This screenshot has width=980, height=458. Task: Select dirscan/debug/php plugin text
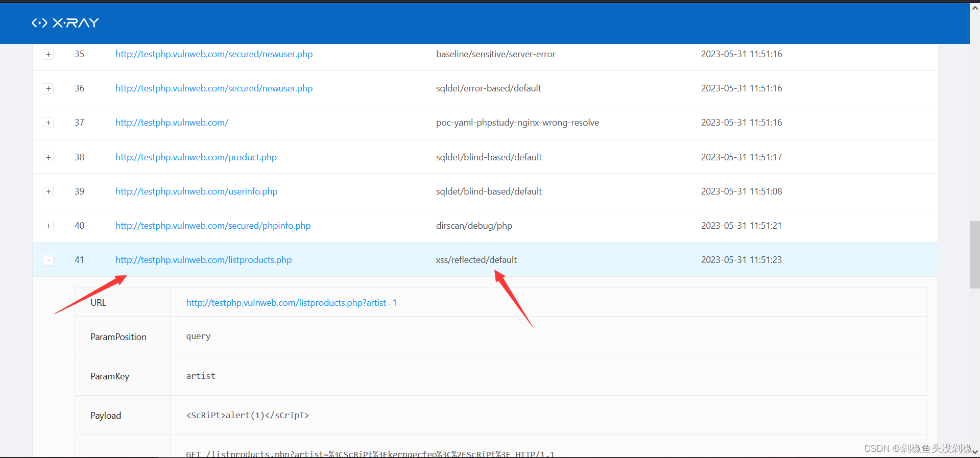click(x=474, y=226)
